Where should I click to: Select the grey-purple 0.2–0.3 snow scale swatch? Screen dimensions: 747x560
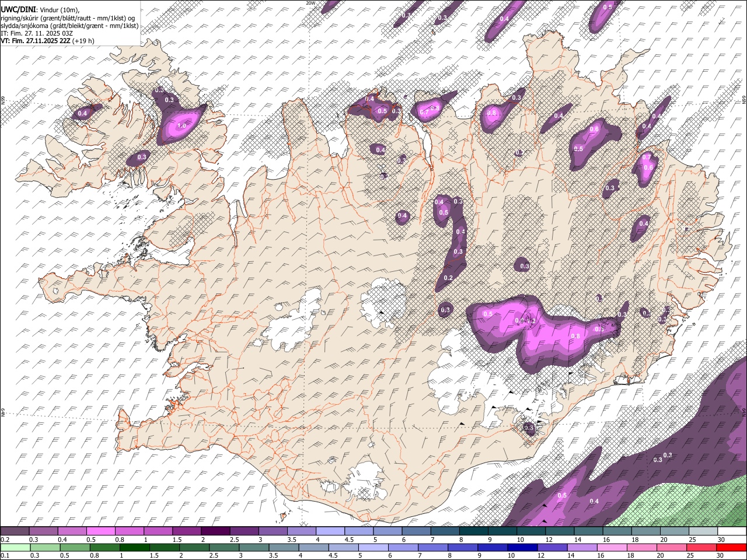[x=15, y=531]
